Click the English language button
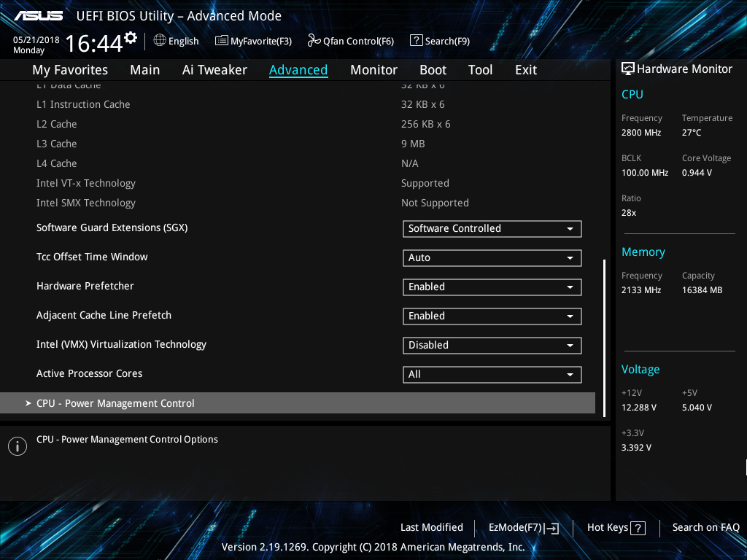The image size is (747, 560). coord(177,41)
